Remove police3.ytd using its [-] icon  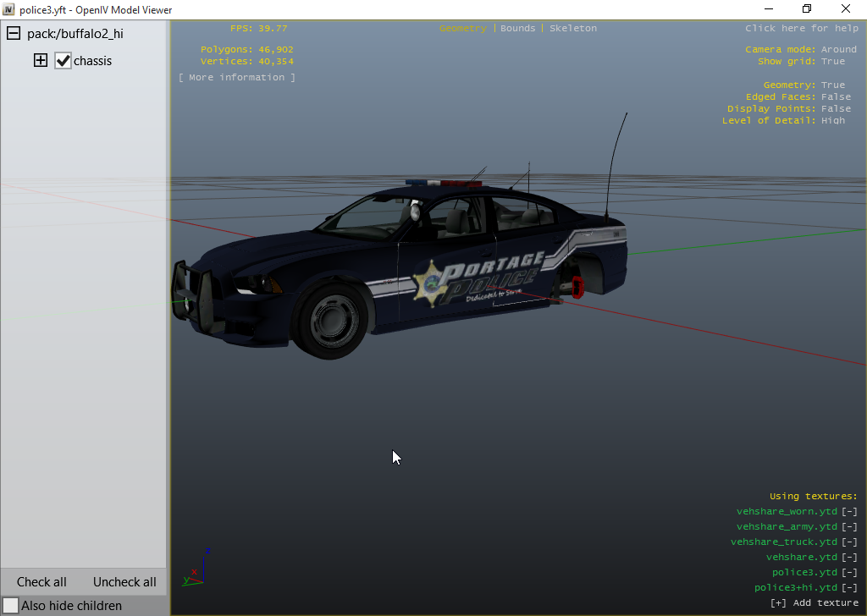849,572
